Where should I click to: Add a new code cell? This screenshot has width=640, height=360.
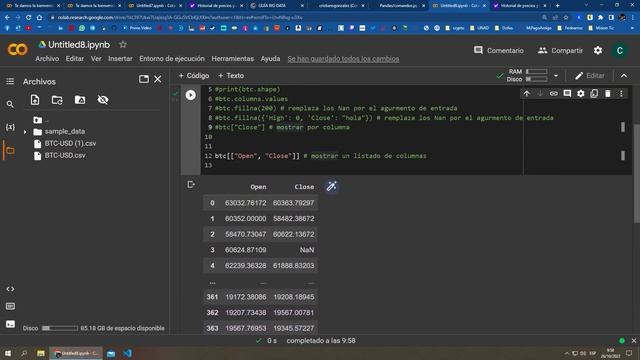(x=194, y=76)
